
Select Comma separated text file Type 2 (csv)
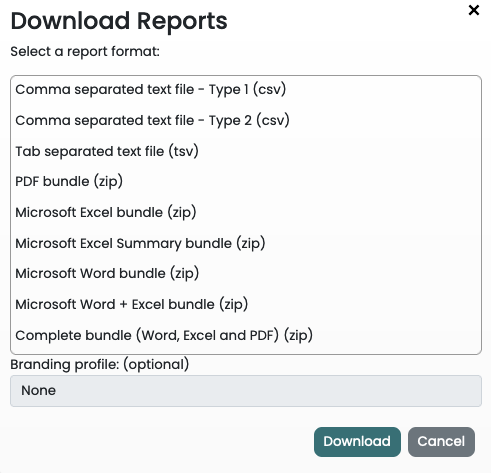click(246, 120)
